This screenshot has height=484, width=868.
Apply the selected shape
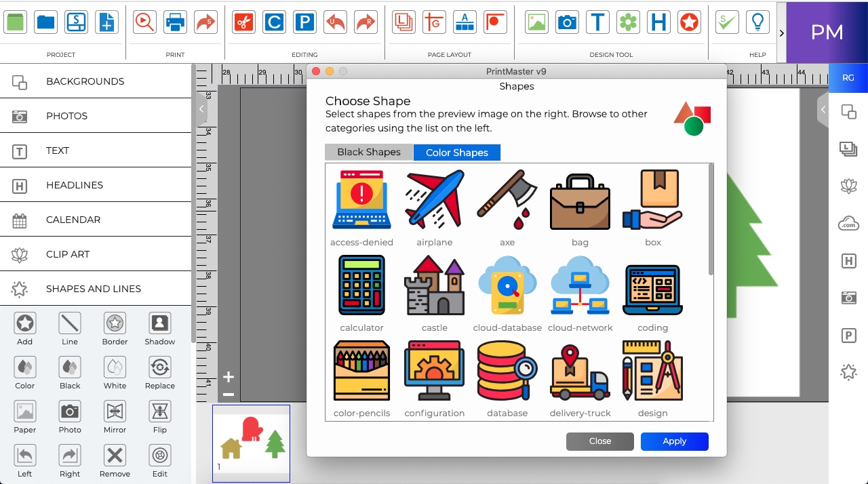tap(674, 441)
